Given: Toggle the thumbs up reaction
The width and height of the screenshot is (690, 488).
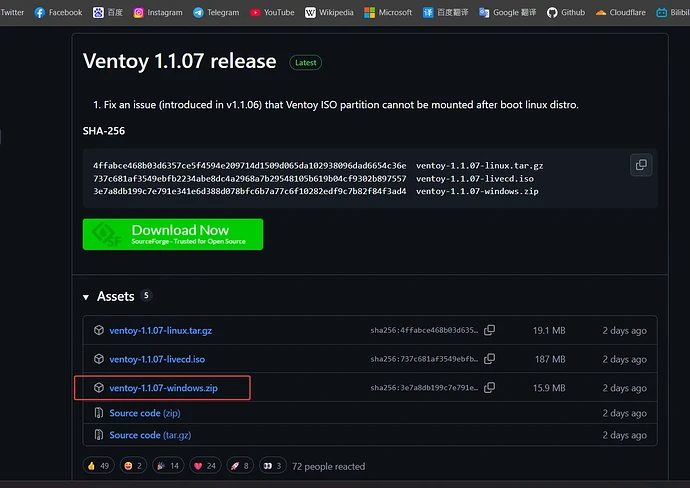Looking at the screenshot, I should 99,466.
